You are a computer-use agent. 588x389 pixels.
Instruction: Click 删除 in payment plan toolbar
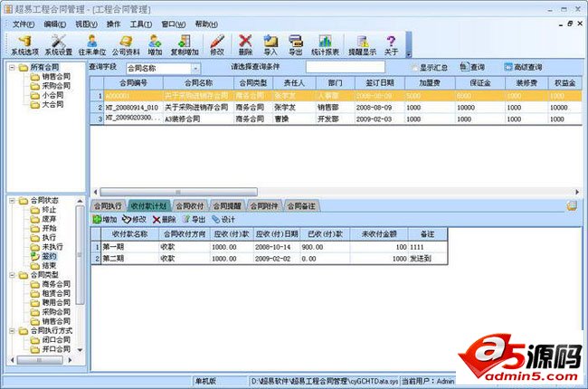(165, 220)
